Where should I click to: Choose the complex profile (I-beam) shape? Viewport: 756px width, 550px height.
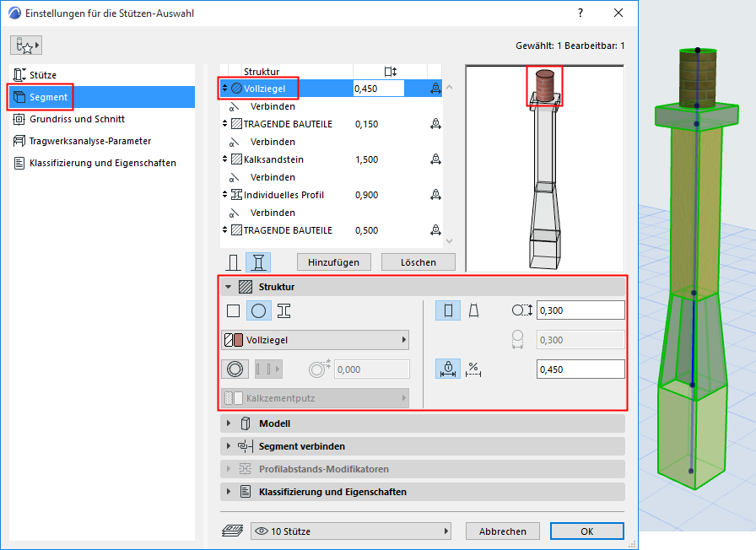(282, 310)
